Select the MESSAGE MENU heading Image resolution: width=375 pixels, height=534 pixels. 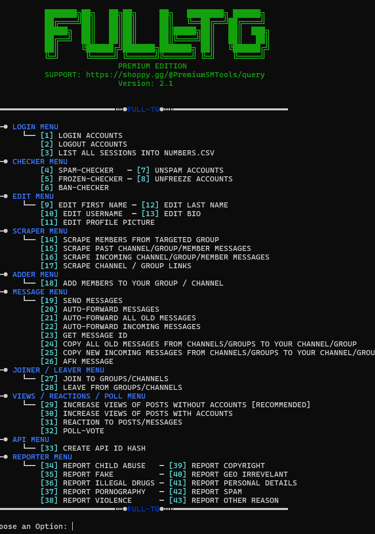40,292
